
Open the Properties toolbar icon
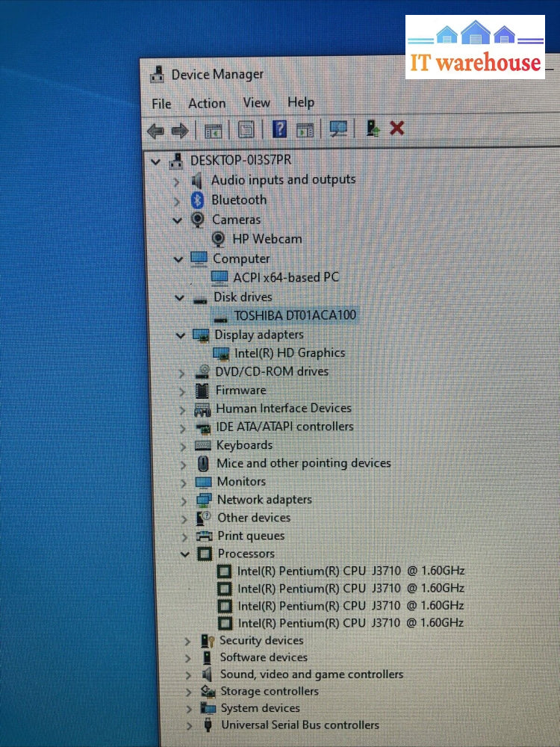[x=246, y=129]
